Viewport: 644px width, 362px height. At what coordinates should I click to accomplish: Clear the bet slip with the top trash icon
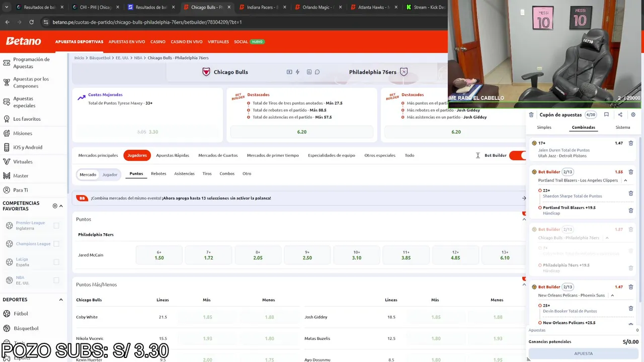tap(531, 115)
